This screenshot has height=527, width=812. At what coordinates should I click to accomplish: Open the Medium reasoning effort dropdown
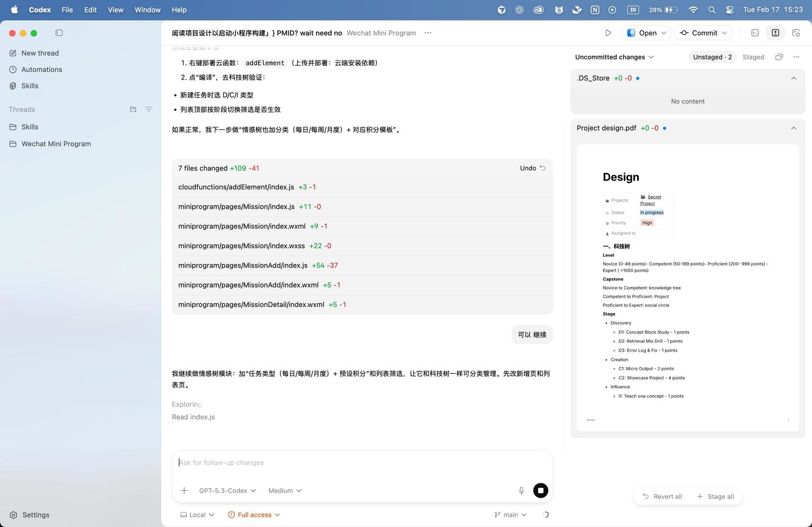tap(285, 490)
